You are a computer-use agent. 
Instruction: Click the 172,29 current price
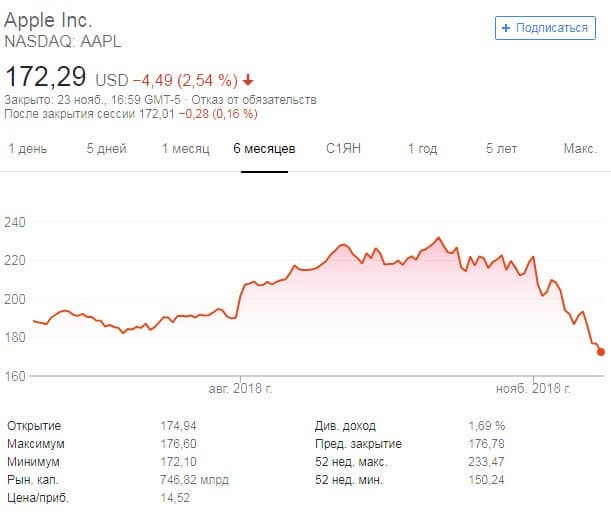(46, 76)
